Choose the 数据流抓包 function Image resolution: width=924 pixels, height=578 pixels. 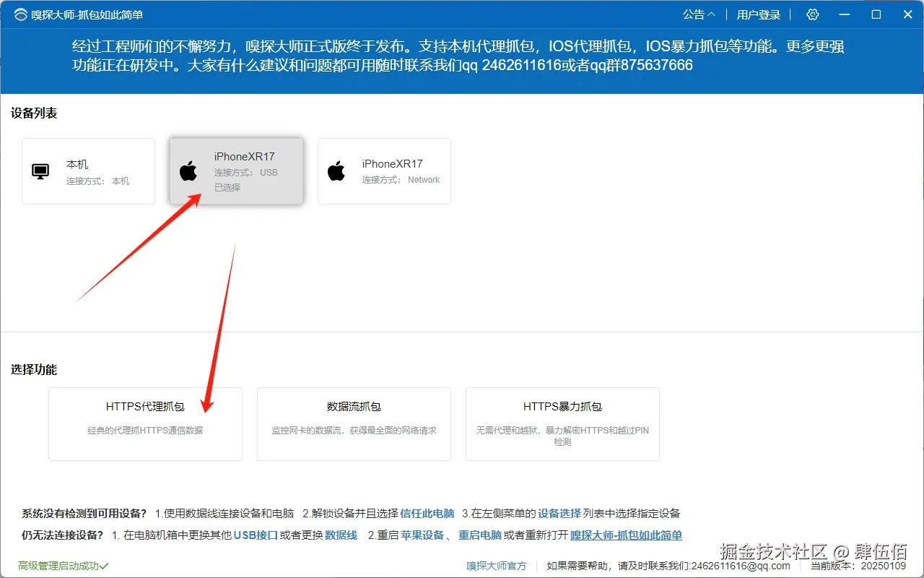pyautogui.click(x=354, y=424)
